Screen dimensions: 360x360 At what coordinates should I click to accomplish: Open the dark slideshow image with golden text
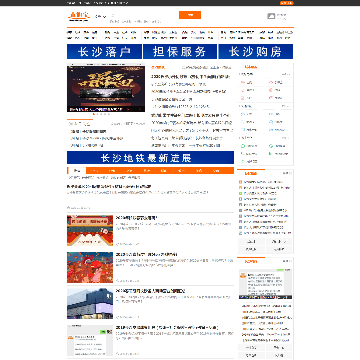click(x=106, y=89)
